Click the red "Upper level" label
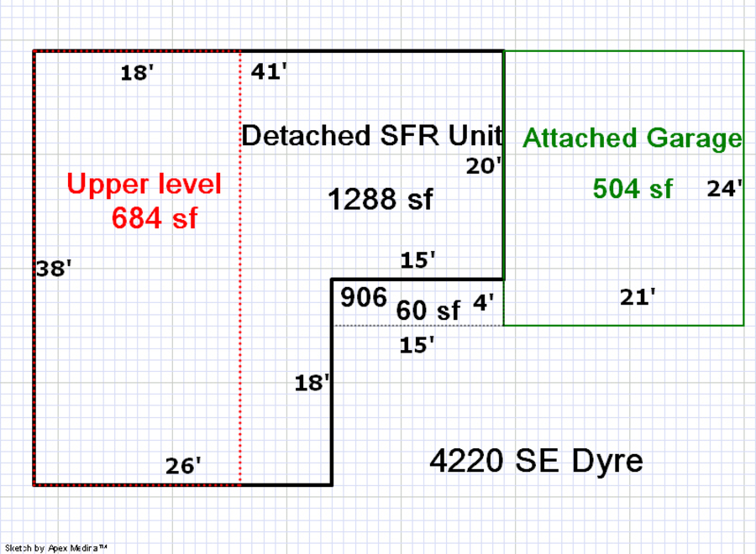The width and height of the screenshot is (756, 554). [144, 184]
